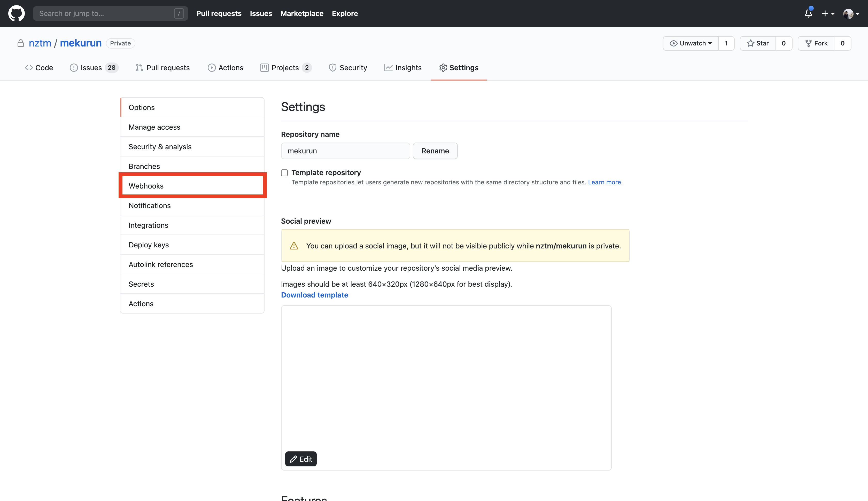Image resolution: width=868 pixels, height=501 pixels.
Task: Open the plus create-new menu
Action: 828,13
